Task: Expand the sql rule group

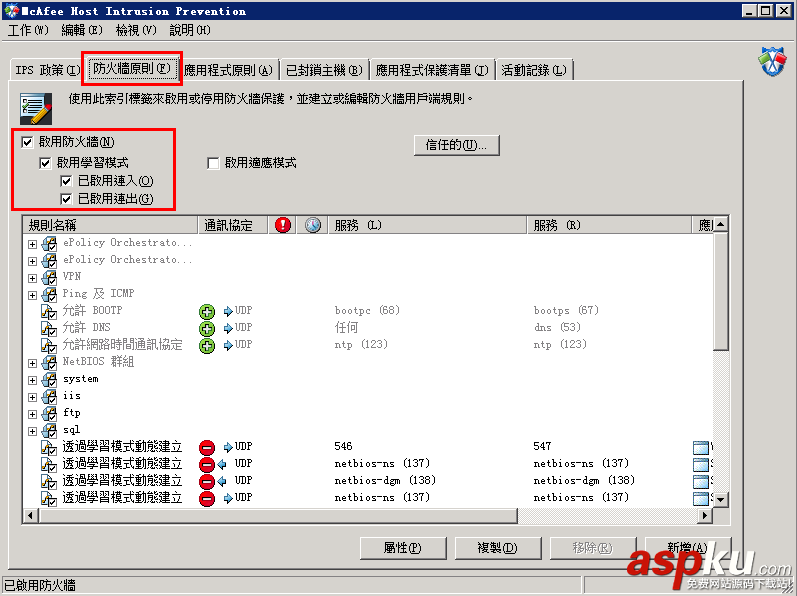Action: (x=33, y=431)
